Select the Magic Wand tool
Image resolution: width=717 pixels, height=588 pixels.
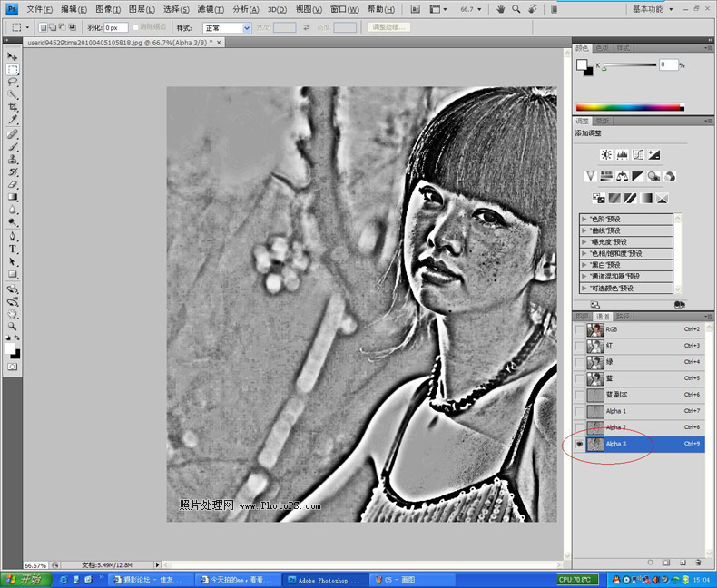tap(13, 94)
